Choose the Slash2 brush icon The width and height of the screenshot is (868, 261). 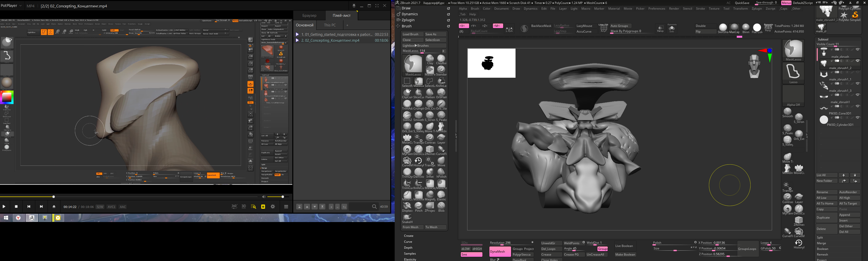407,116
